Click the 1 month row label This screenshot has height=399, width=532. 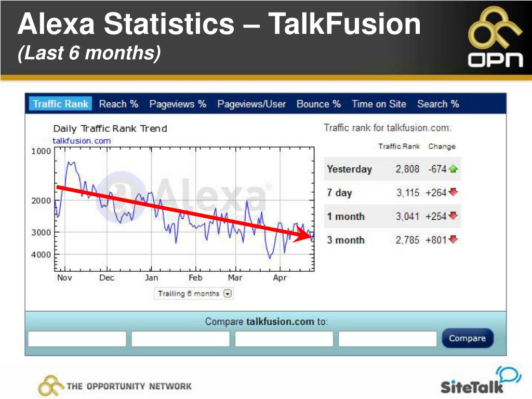(x=345, y=217)
